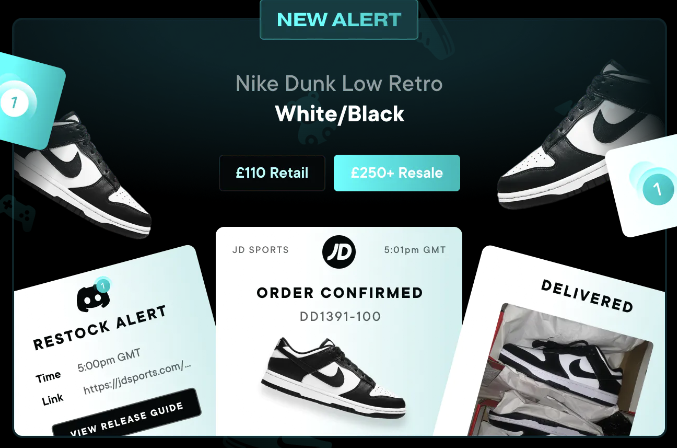Click the faint game controller icon
Viewport: 677px width, 448px height.
click(x=19, y=212)
